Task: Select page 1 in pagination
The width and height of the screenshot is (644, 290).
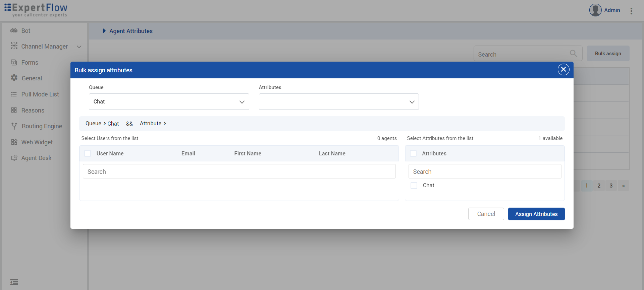Action: pos(587,186)
